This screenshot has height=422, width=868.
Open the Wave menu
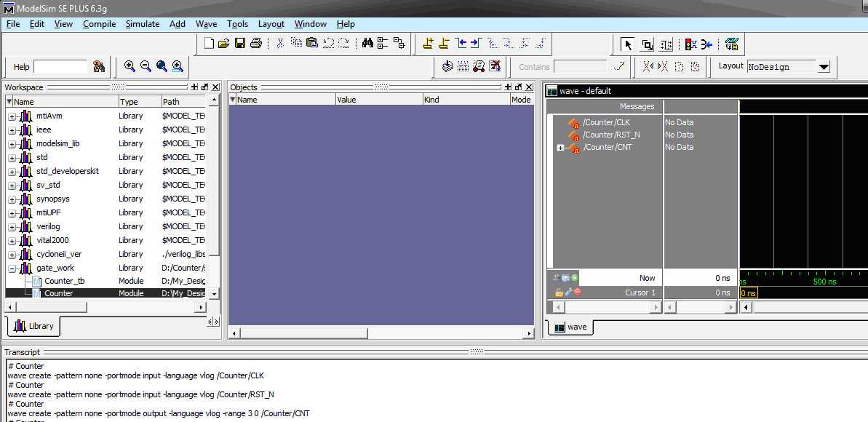point(206,24)
